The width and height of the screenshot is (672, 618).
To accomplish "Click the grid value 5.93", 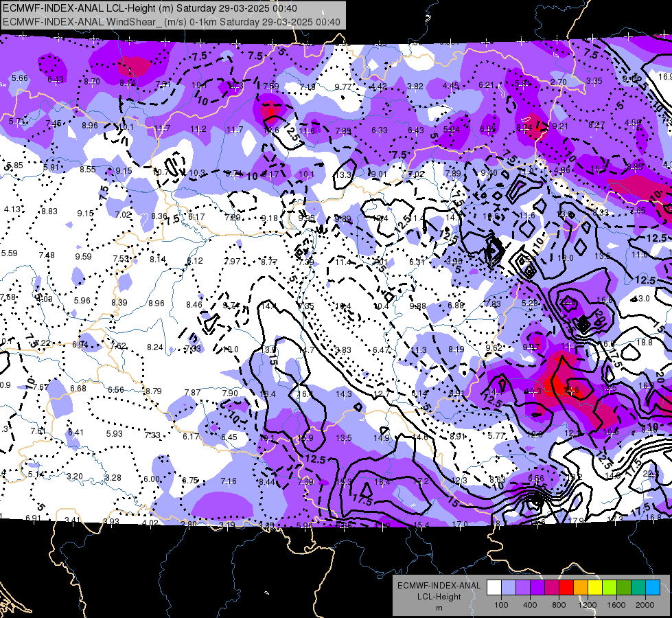I will (x=115, y=433).
